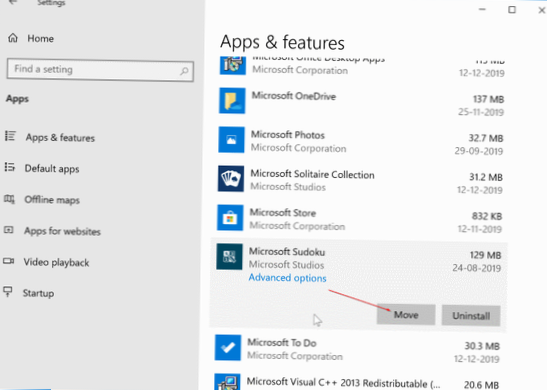
Task: Click the 25-11-2019 install date
Action: (481, 112)
